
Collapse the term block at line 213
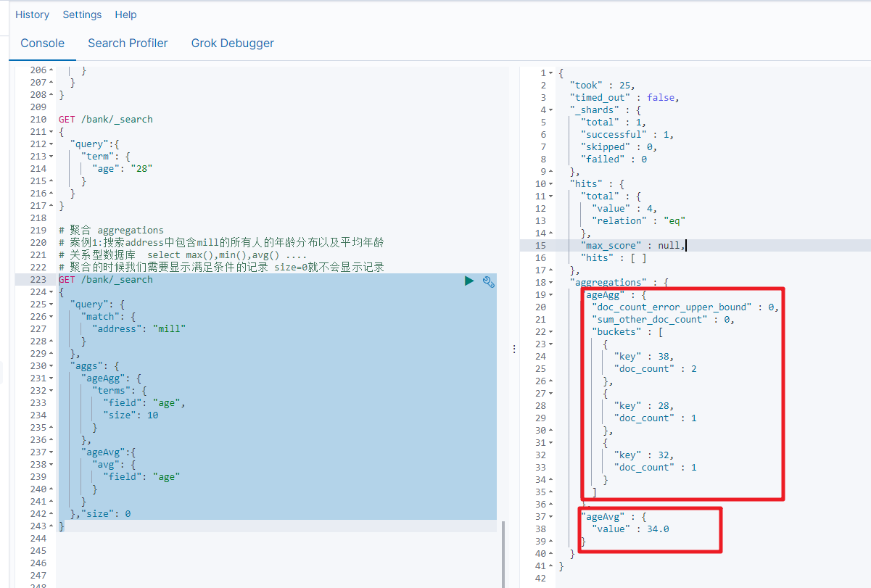(x=51, y=157)
